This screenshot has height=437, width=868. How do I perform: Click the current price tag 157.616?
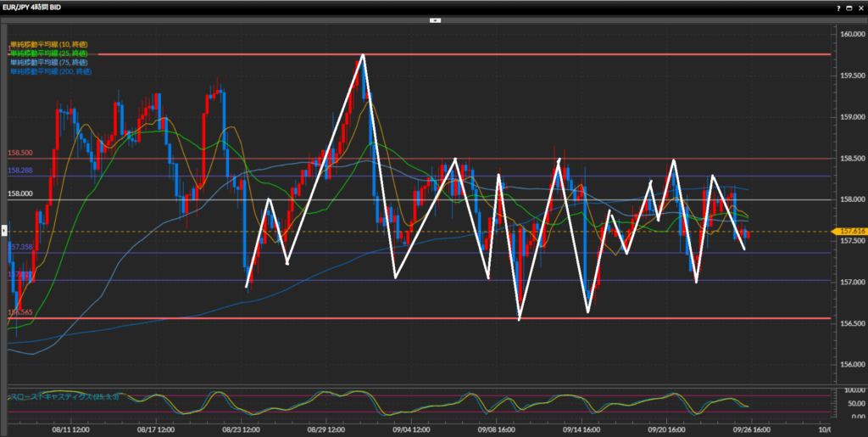[851, 231]
